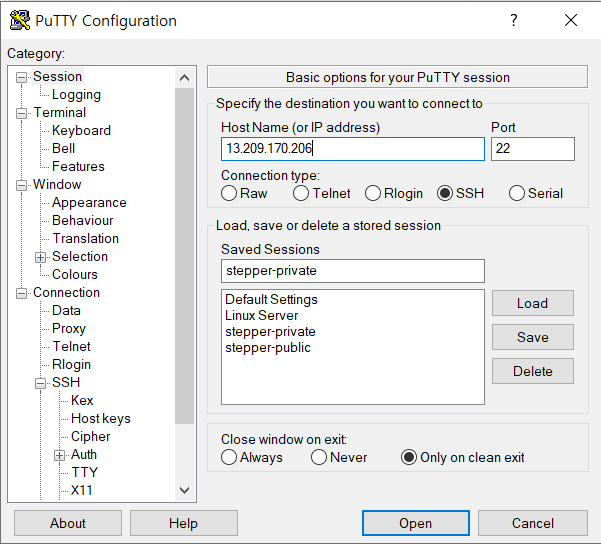Open the Data category
The width and height of the screenshot is (601, 544).
point(66,311)
